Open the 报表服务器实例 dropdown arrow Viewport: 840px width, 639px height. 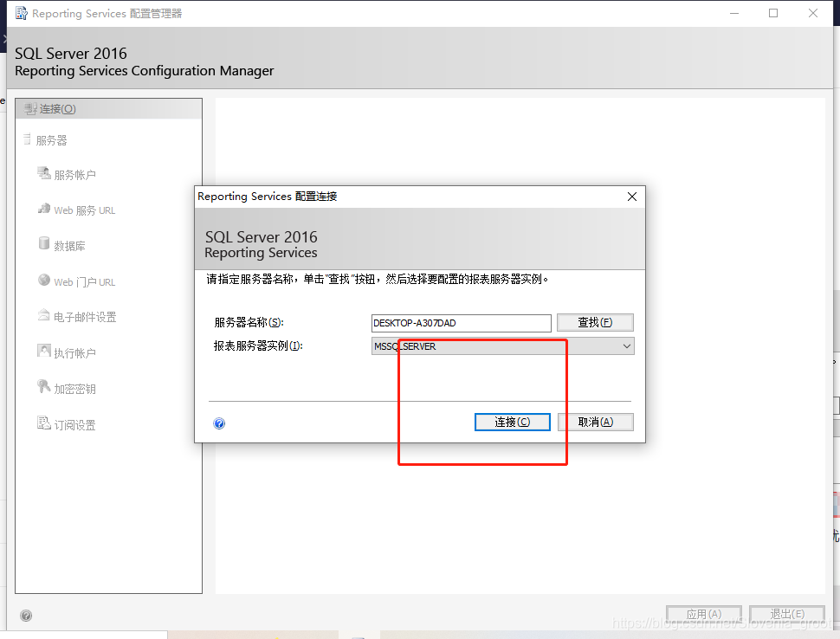click(627, 346)
